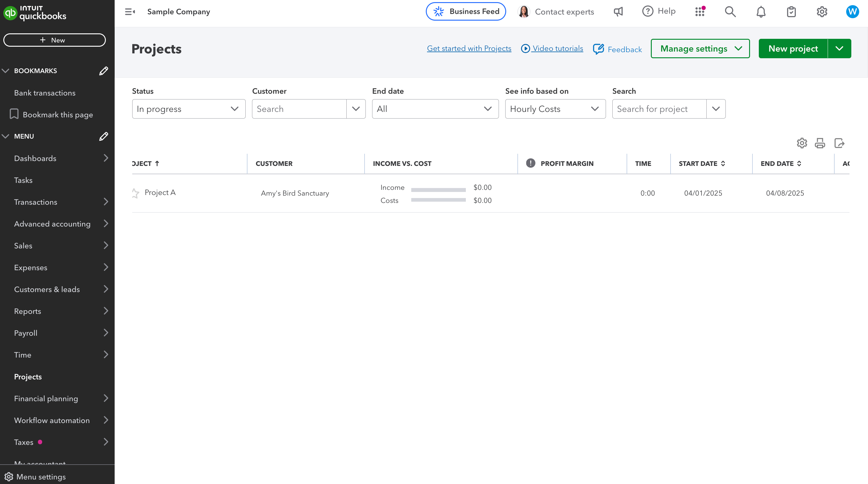View notifications via the bell icon

pos(761,12)
